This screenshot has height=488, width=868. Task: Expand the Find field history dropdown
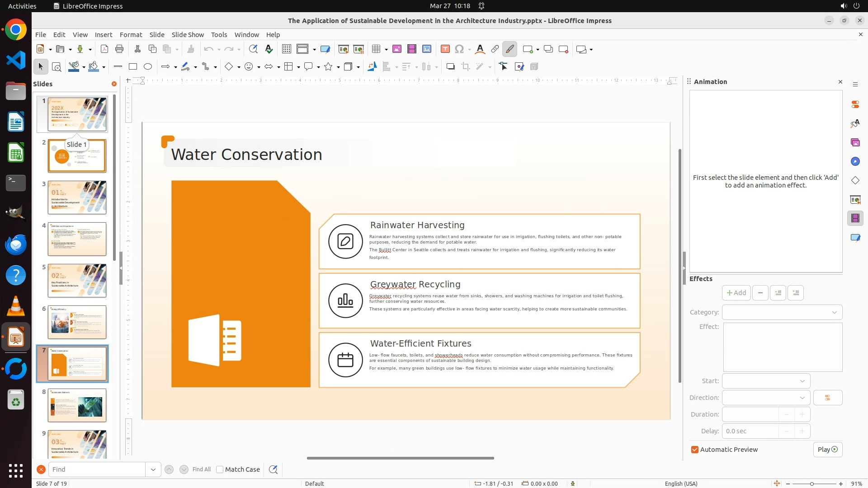click(153, 469)
